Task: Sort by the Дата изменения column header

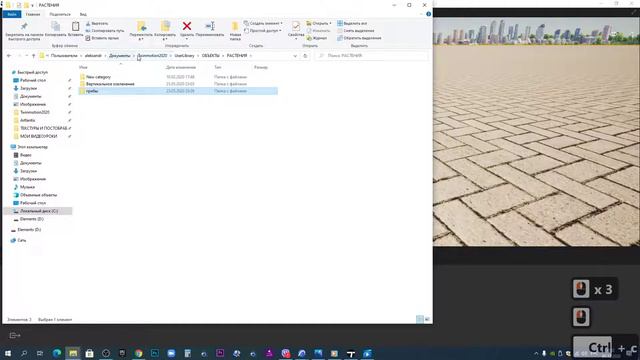Action: tap(181, 67)
